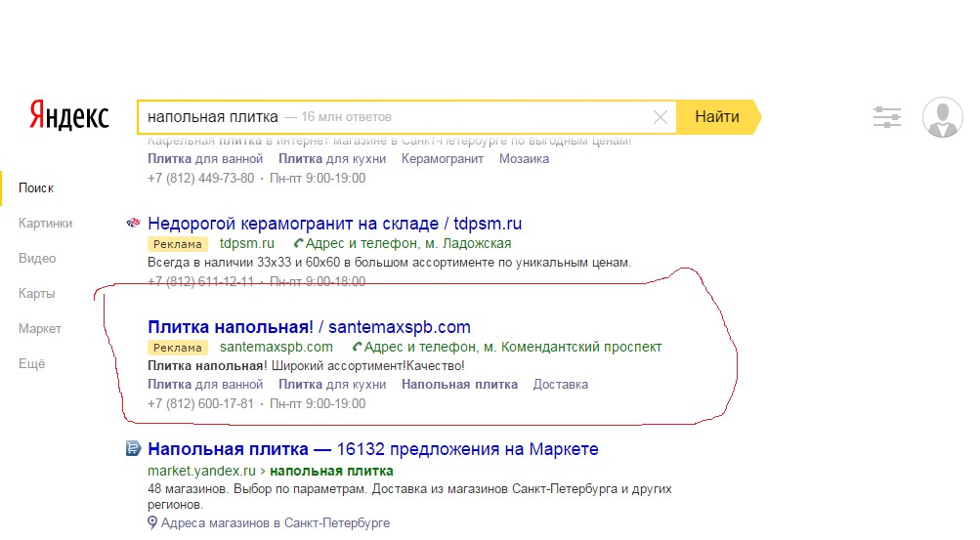Open the Напольная плитка sitelink
Image resolution: width=980 pixels, height=540 pixels.
click(x=459, y=385)
